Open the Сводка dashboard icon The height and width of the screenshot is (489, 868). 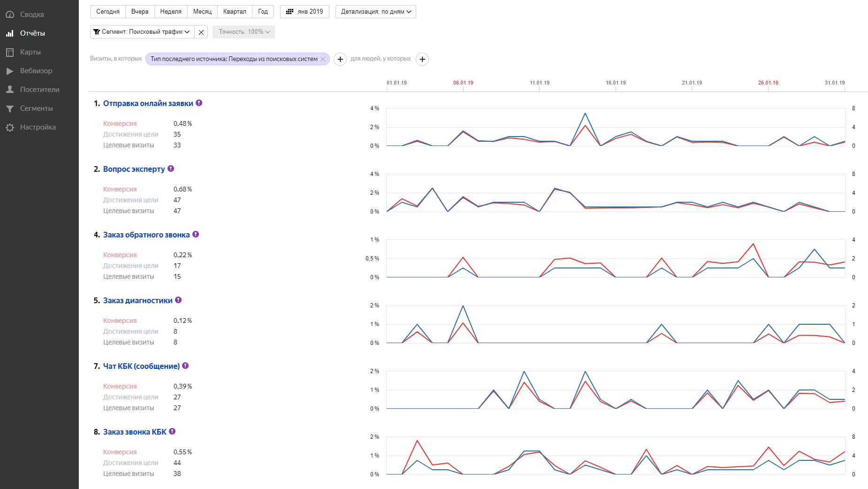click(x=9, y=15)
